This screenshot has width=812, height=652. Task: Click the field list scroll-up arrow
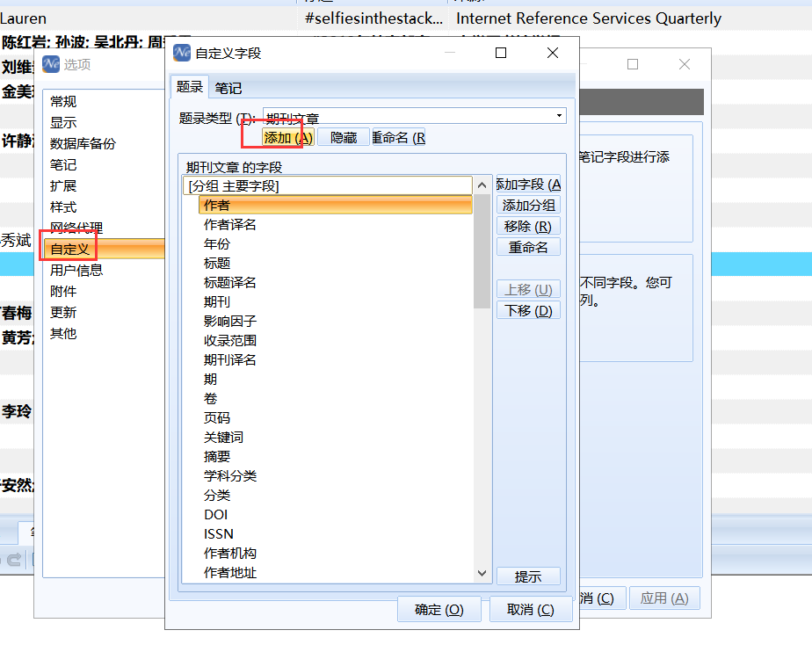[482, 185]
